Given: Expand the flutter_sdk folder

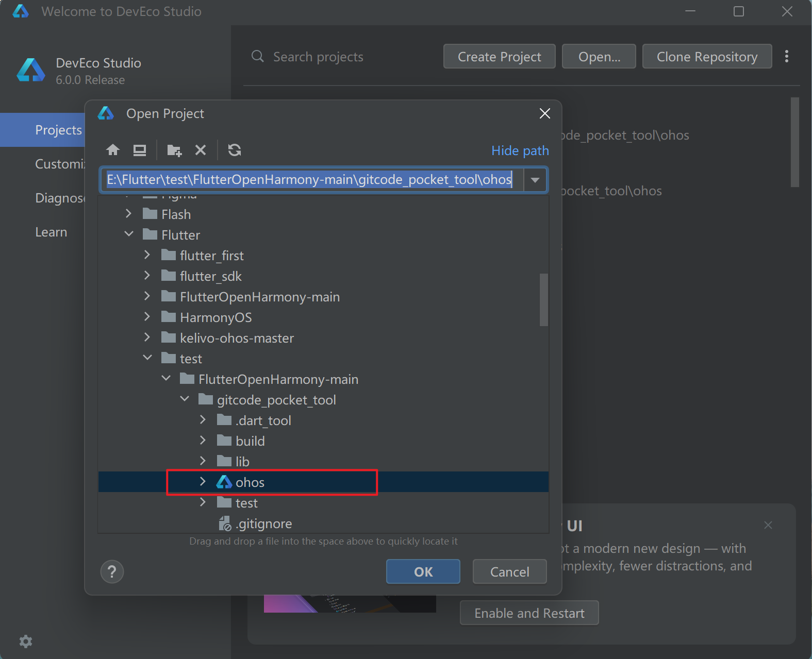Looking at the screenshot, I should pos(147,276).
